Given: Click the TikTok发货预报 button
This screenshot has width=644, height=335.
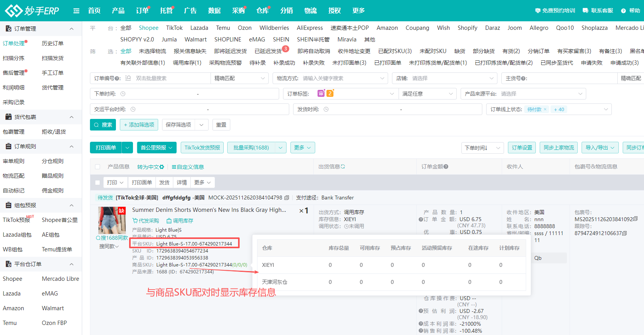Looking at the screenshot, I should [202, 148].
